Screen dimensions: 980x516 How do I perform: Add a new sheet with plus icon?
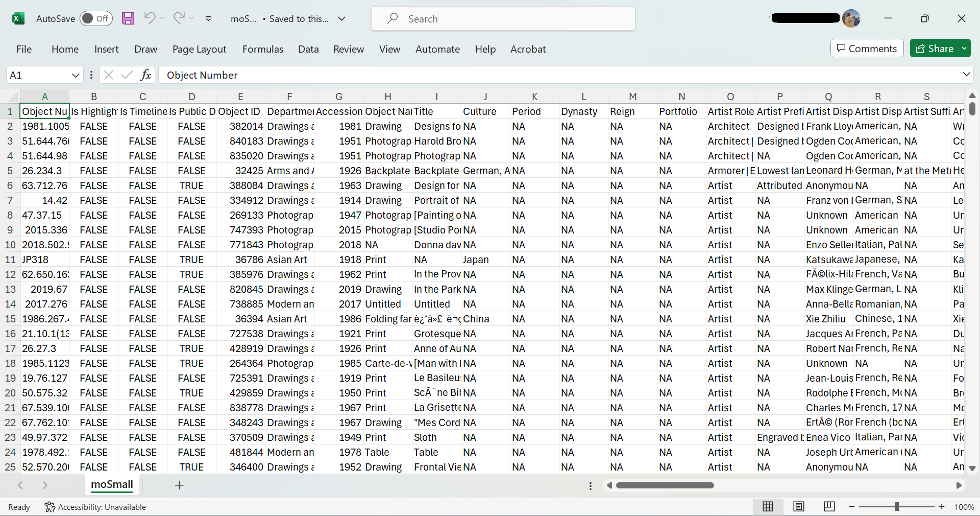coord(179,485)
